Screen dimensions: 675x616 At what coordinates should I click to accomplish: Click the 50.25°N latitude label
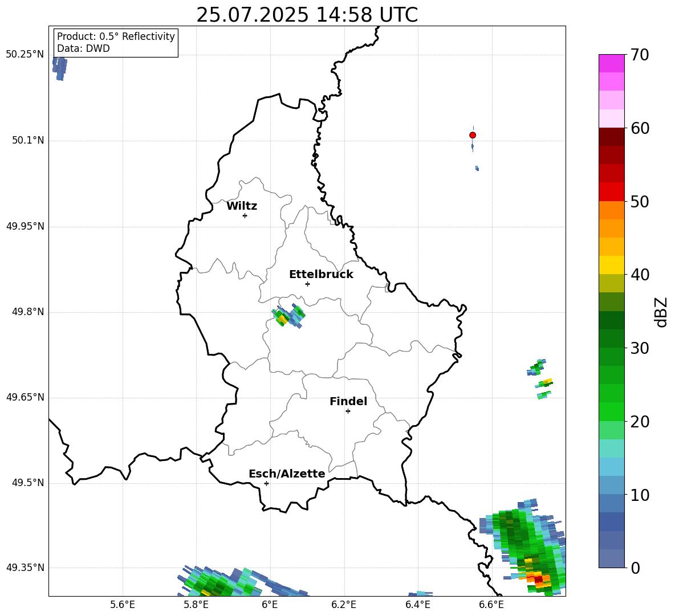tap(25, 55)
